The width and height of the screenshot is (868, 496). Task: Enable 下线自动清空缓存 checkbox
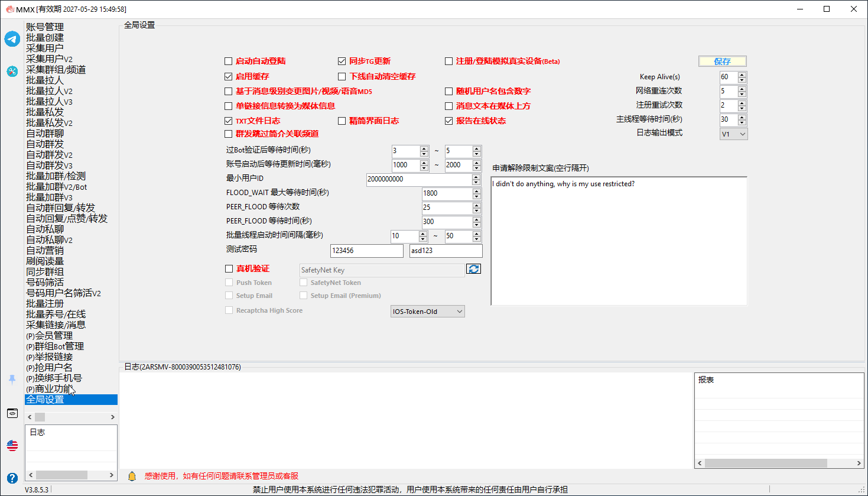[342, 77]
